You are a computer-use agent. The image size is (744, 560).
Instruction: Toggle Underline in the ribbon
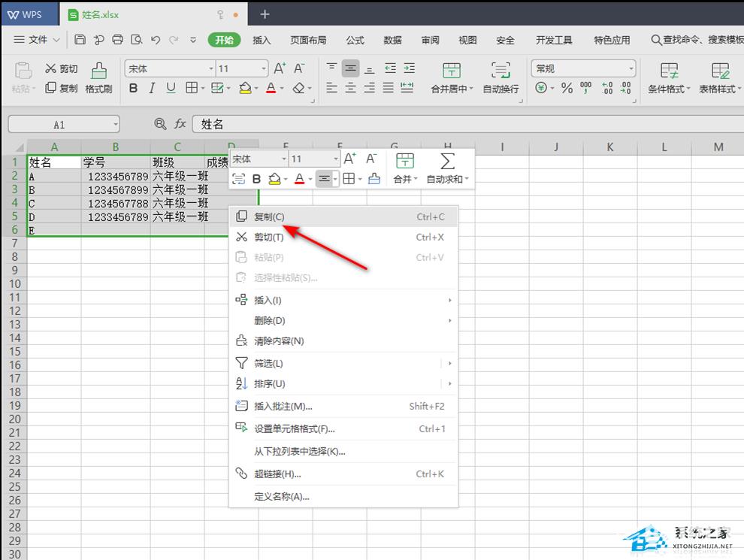(171, 88)
